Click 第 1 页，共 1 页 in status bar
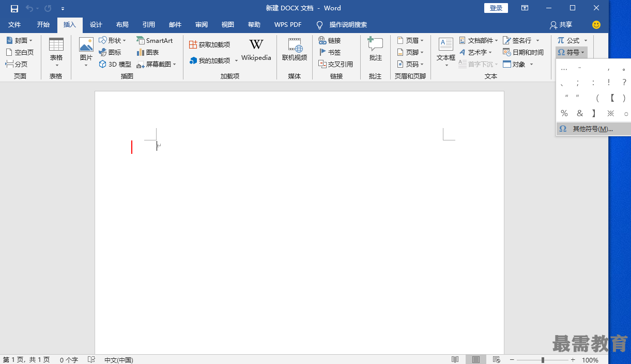This screenshot has height=364, width=631. [26, 360]
